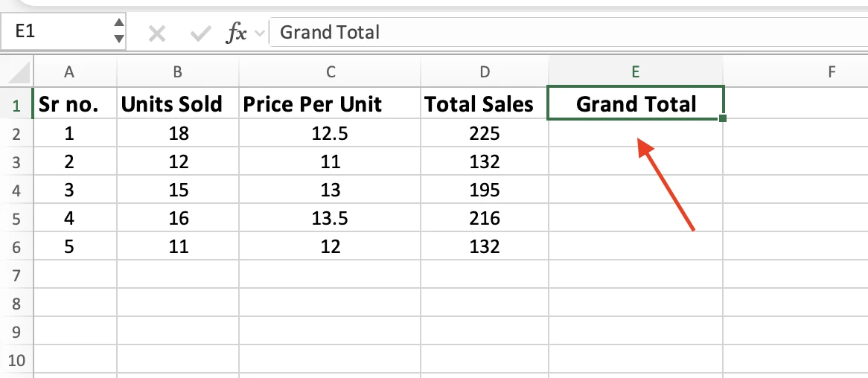Select cell with Units Sold value 18
This screenshot has height=378, width=868.
click(x=178, y=133)
